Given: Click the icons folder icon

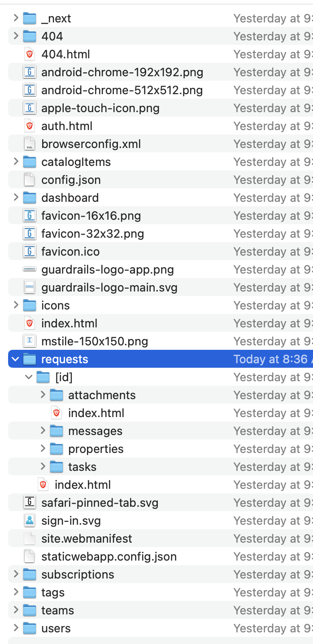Looking at the screenshot, I should coord(29,305).
